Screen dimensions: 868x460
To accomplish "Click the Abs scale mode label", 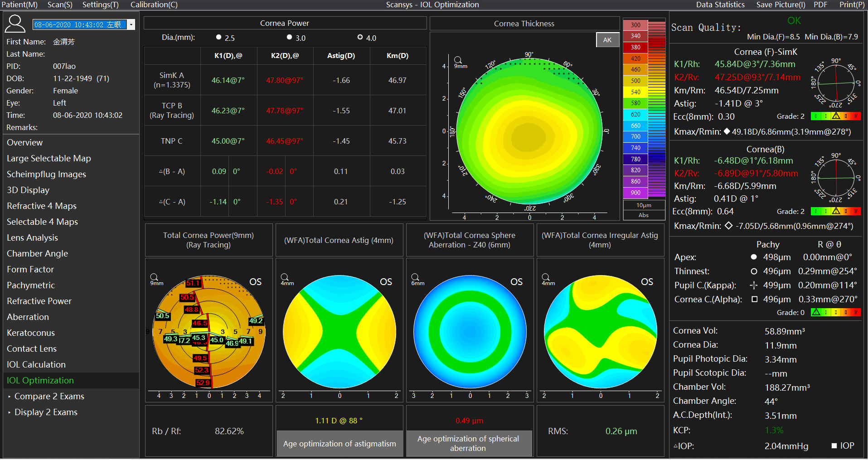I will (644, 215).
